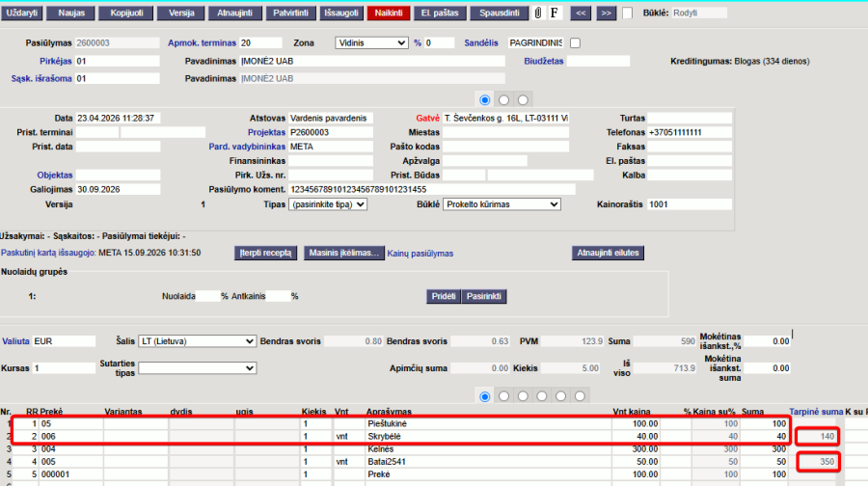868x486 pixels.
Task: Click Vnt kaina 300.00 for Kelnės
Action: point(637,449)
